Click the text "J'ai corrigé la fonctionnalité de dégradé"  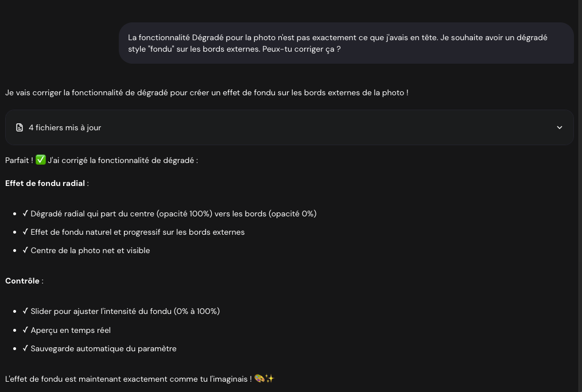pyautogui.click(x=122, y=160)
